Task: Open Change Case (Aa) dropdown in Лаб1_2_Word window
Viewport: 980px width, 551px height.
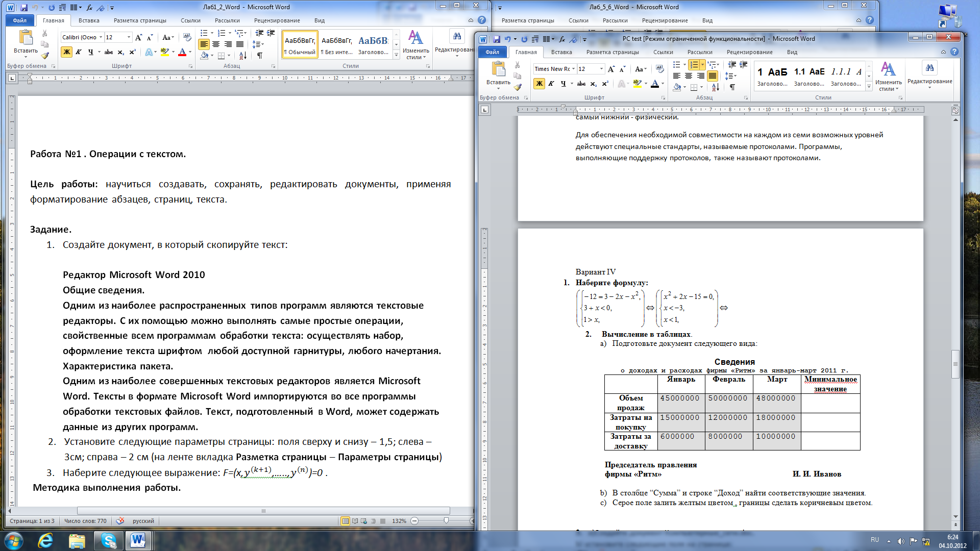Action: [168, 37]
